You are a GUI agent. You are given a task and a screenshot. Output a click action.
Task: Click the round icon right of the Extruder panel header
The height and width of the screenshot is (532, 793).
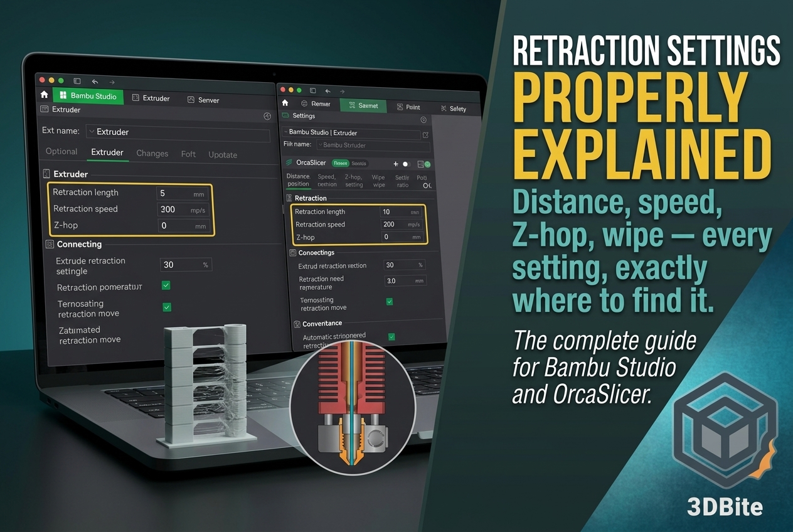coord(267,116)
